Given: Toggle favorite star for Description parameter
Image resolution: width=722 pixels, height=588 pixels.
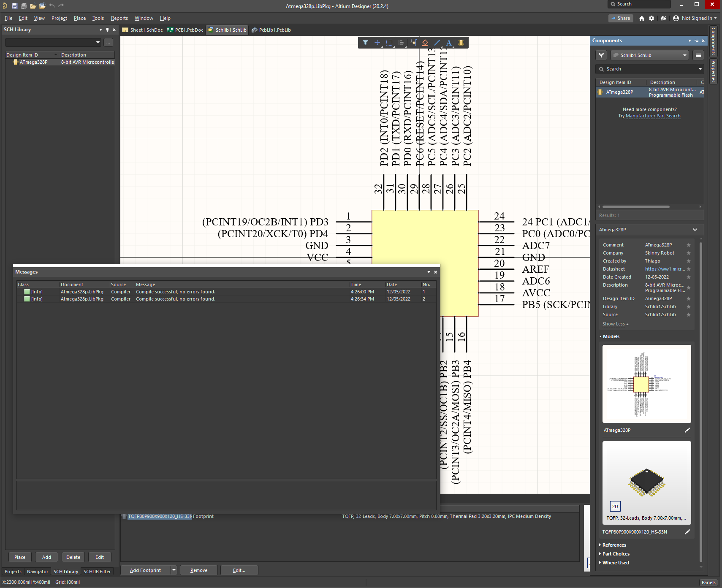Looking at the screenshot, I should coord(689,288).
